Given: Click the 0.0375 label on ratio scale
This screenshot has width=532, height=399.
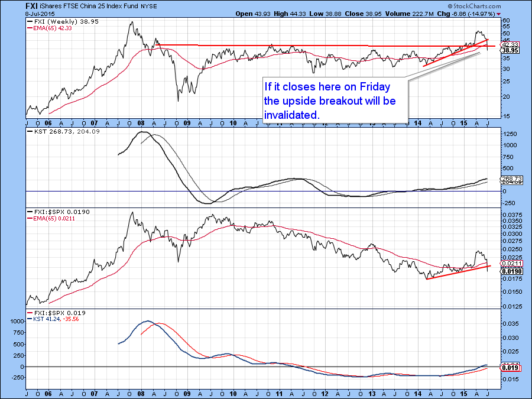Looking at the screenshot, I should (x=512, y=215).
